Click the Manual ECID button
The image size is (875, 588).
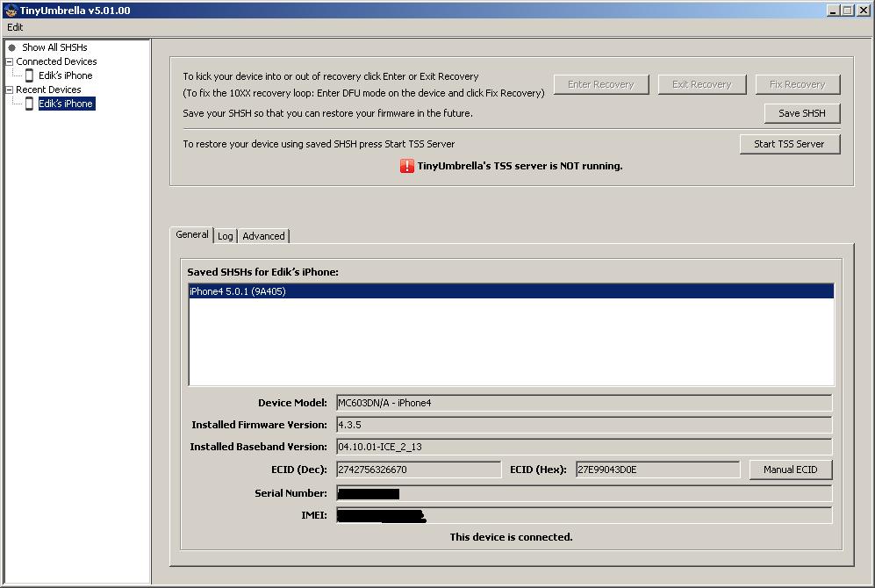(x=790, y=470)
